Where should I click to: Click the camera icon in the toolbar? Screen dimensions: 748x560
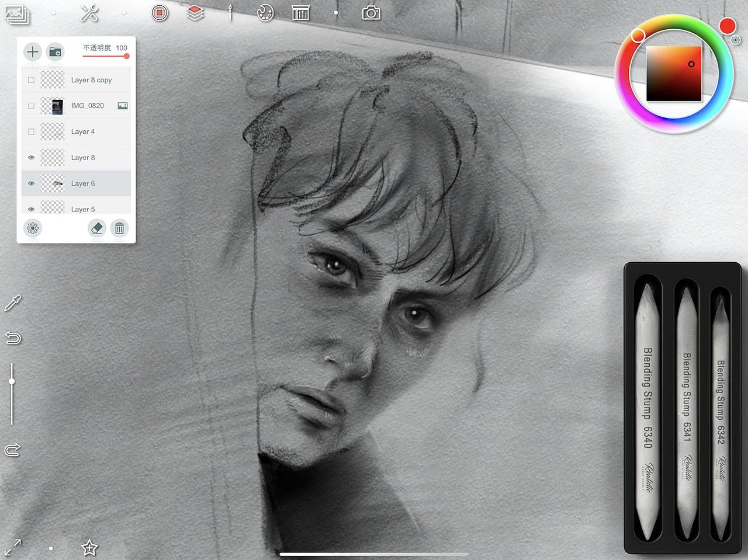pyautogui.click(x=370, y=12)
